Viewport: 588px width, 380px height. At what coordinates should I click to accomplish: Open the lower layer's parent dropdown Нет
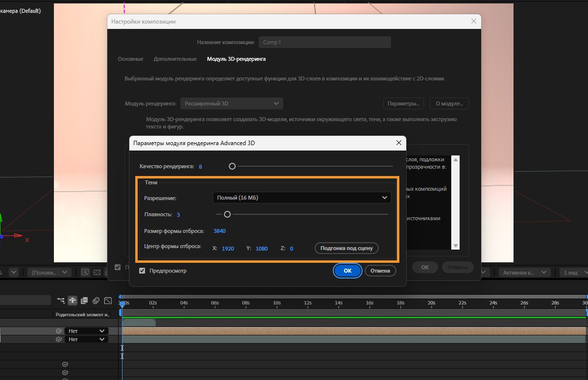(86, 339)
